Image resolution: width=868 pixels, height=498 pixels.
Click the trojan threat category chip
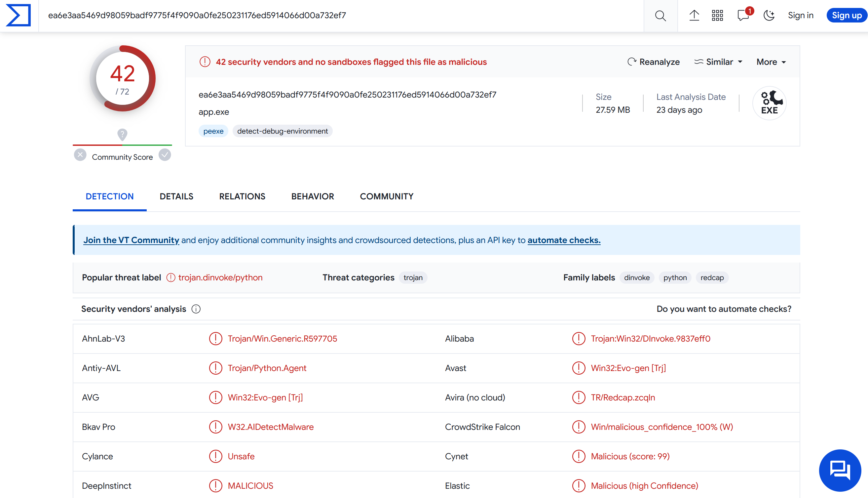coord(413,277)
